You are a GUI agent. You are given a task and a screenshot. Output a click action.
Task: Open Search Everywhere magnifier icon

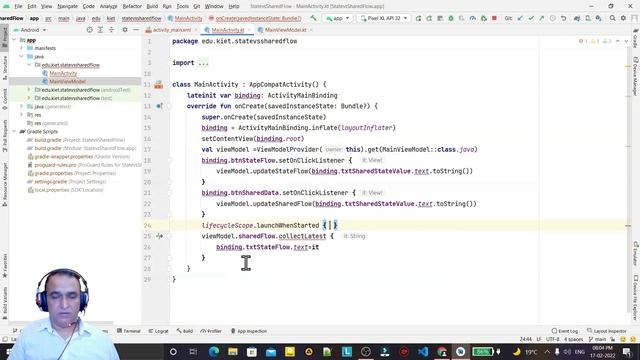point(613,18)
